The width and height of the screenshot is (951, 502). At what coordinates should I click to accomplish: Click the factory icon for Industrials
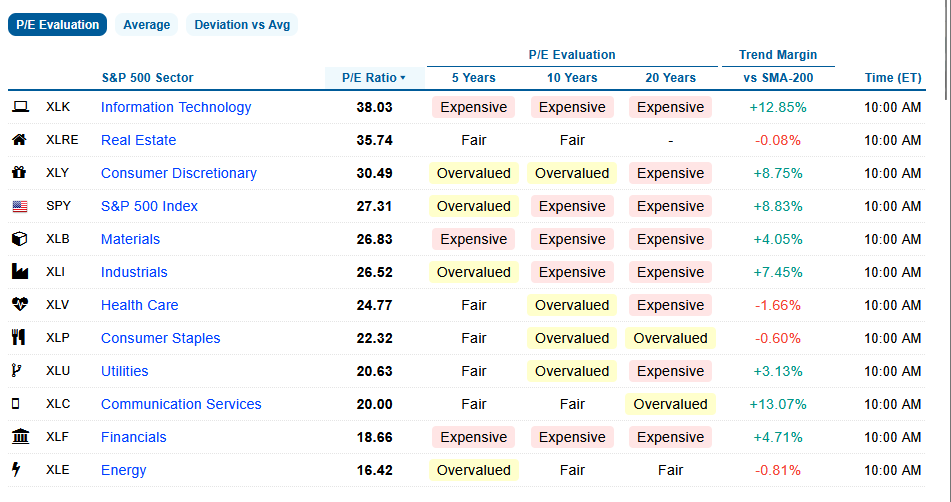[20, 272]
